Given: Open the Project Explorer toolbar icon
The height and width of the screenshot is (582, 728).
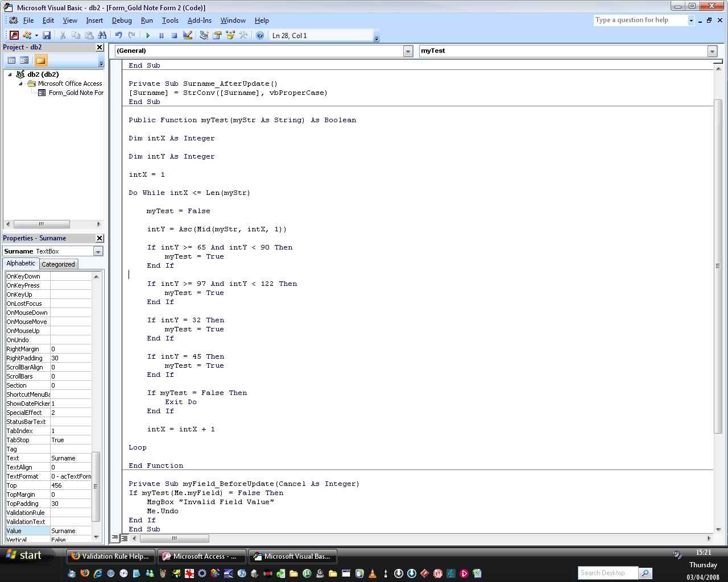Looking at the screenshot, I should point(204,35).
